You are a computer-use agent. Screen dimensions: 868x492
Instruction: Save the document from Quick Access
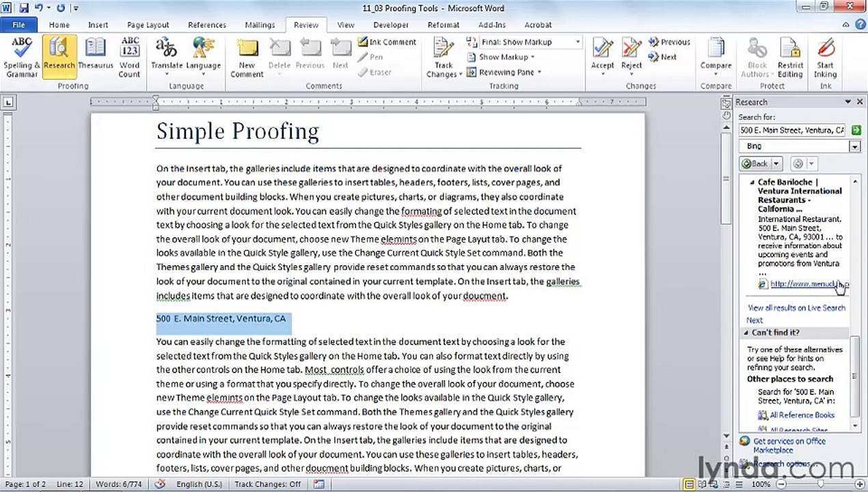click(x=24, y=8)
